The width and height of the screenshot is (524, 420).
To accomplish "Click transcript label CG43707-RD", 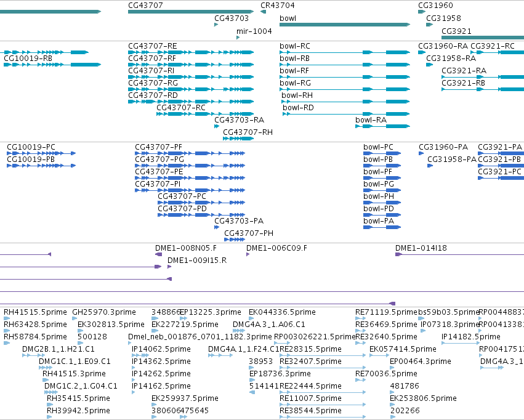I will pos(153,95).
